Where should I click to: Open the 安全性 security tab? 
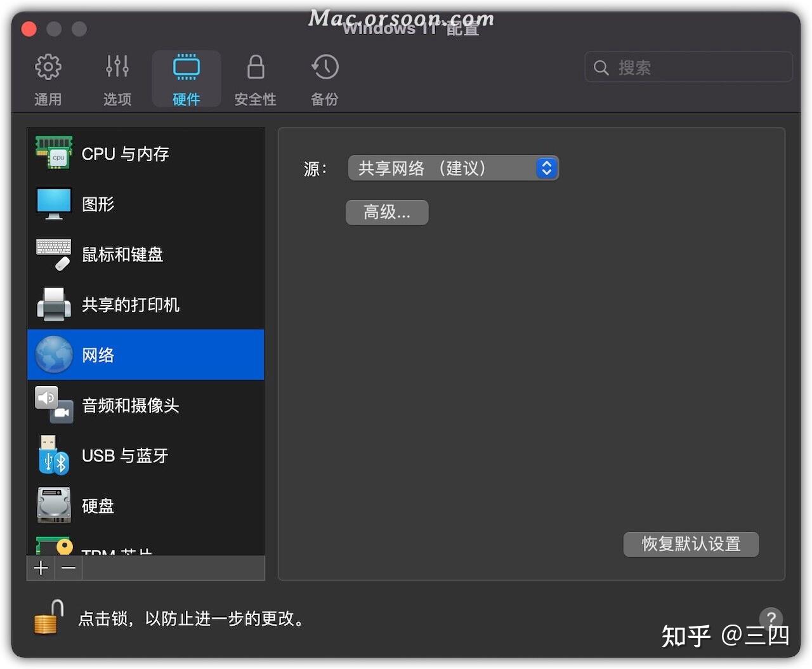255,79
